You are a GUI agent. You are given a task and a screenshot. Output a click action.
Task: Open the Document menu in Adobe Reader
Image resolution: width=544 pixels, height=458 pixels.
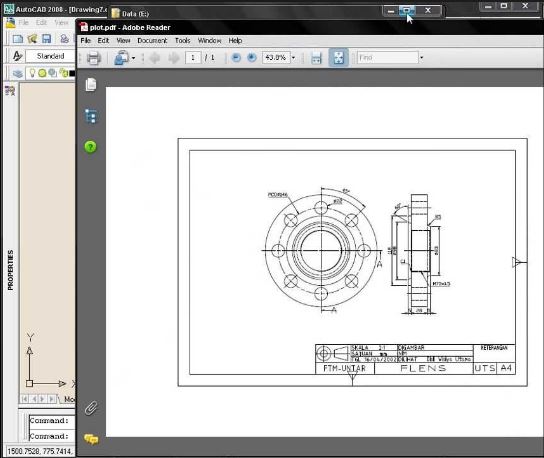tap(152, 41)
